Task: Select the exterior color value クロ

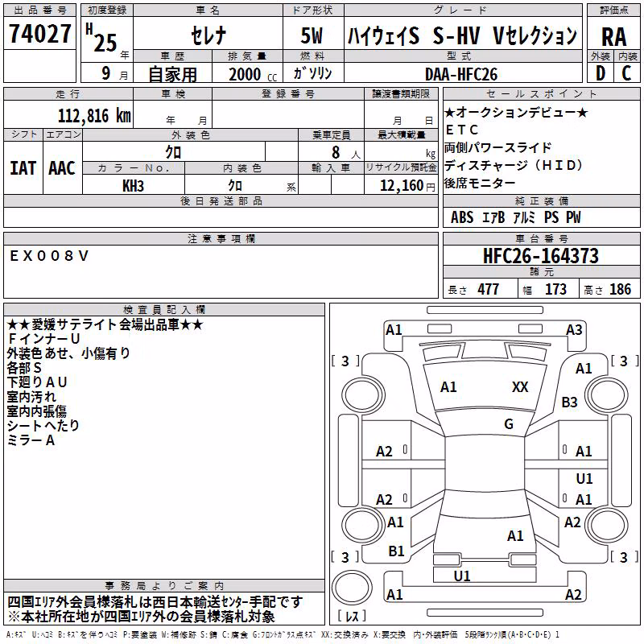Action: pos(173,152)
